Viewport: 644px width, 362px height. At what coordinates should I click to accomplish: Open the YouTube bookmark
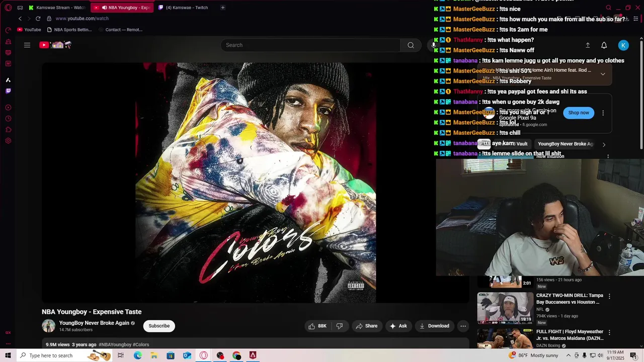[29, 30]
